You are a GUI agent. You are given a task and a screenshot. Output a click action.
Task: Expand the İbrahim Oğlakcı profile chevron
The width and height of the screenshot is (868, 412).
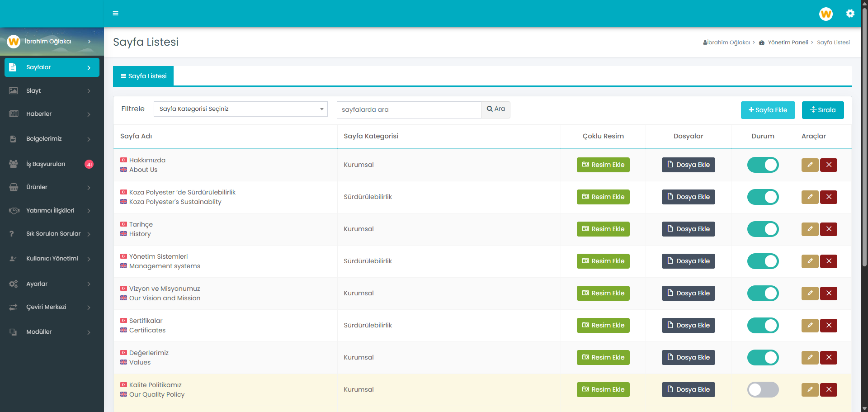tap(89, 42)
